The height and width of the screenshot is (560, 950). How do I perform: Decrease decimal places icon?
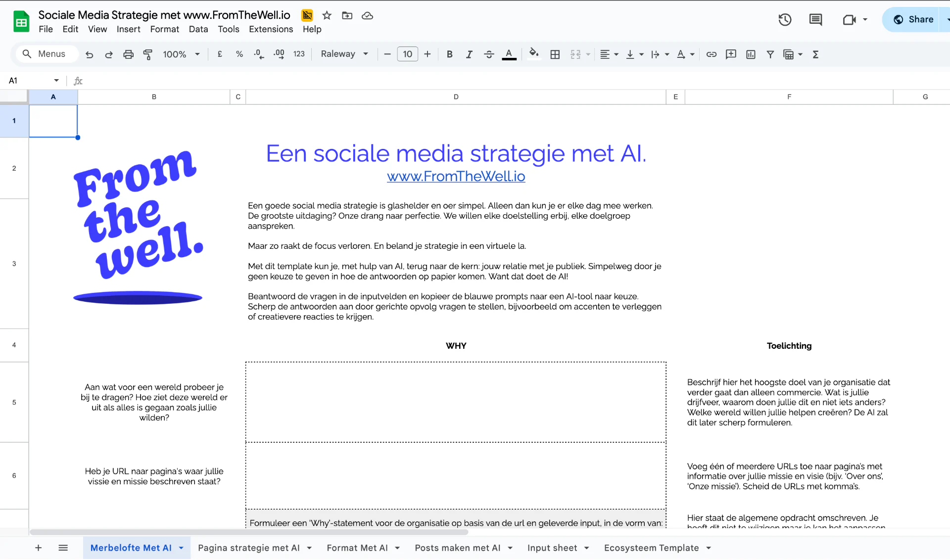[259, 54]
